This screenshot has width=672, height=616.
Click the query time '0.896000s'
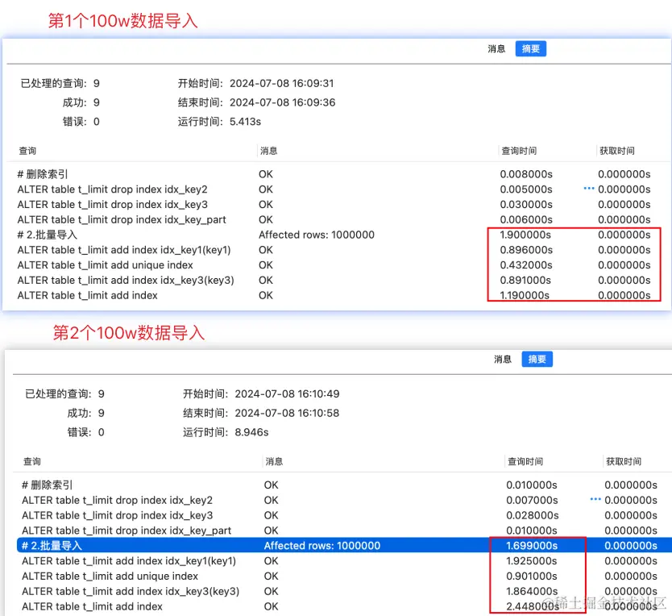click(x=526, y=250)
